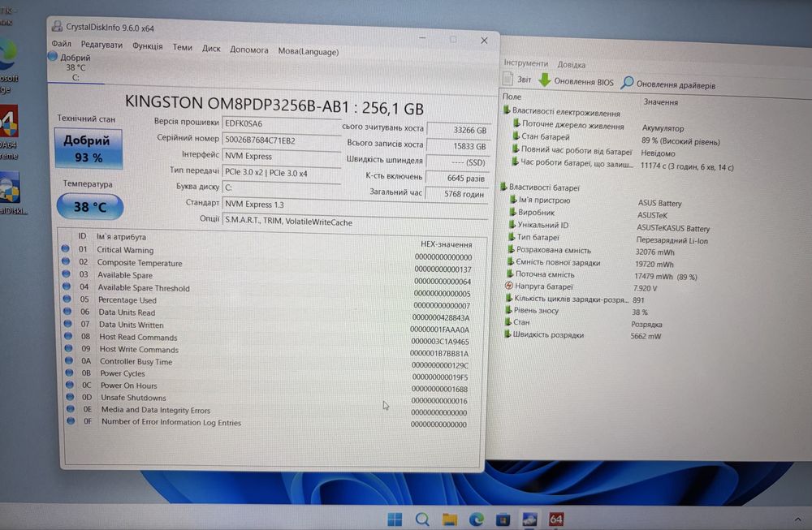Click the Оновлення BIOS green arrow button
812x530 pixels.
click(x=576, y=81)
